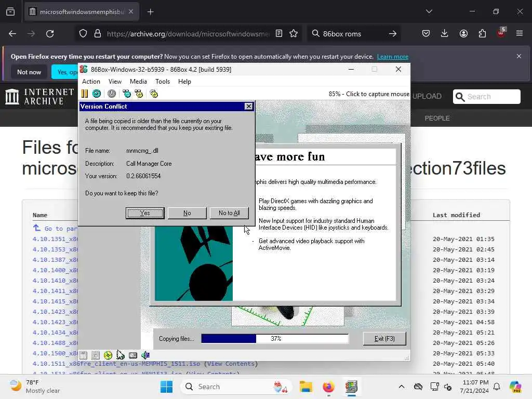Click CD-ROM disc icon in 86Box status bar

click(108, 355)
